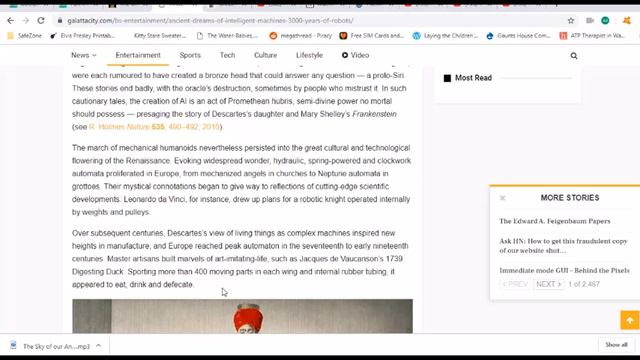
Task: Open the camera extension icon in toolbar
Action: tap(589, 20)
